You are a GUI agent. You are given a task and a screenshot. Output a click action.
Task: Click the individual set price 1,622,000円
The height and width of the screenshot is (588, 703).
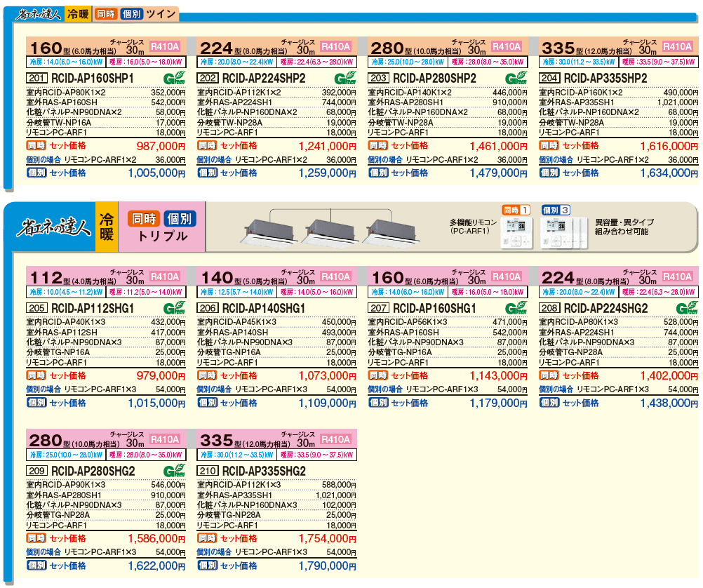tap(156, 566)
